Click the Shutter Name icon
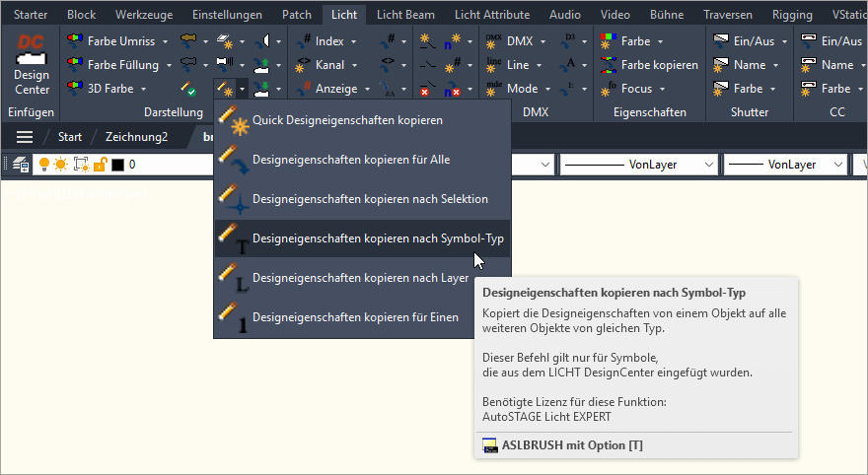The width and height of the screenshot is (868, 475). (721, 65)
